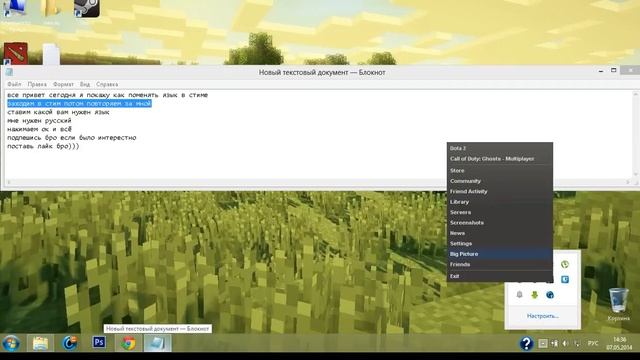Screen dimensions: 640x360
Task: Click the РУС language indicator
Action: tap(593, 344)
